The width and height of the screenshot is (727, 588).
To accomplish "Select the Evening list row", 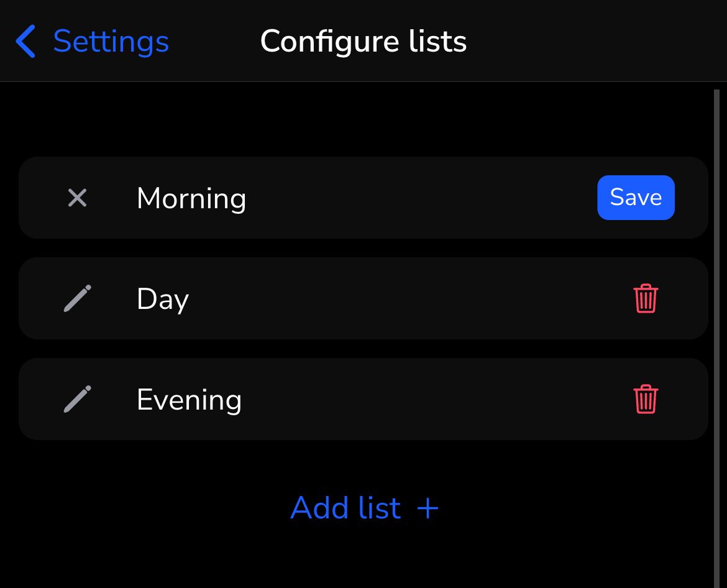I will click(363, 400).
